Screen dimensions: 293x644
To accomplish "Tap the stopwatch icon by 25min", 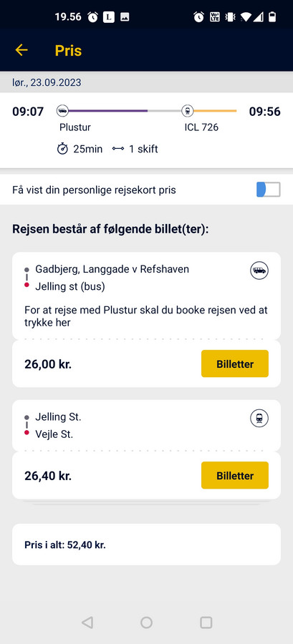I will click(62, 149).
